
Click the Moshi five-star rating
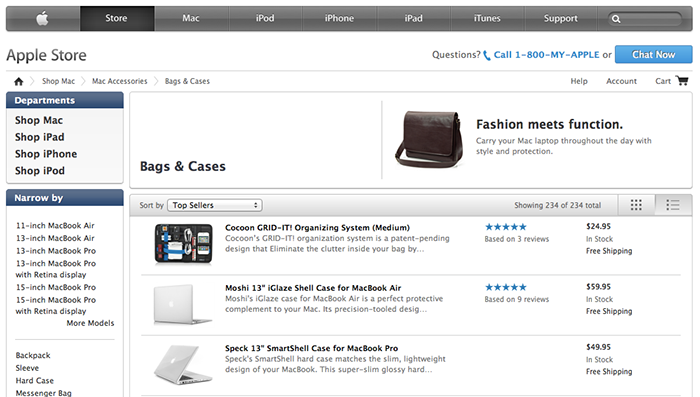[506, 287]
